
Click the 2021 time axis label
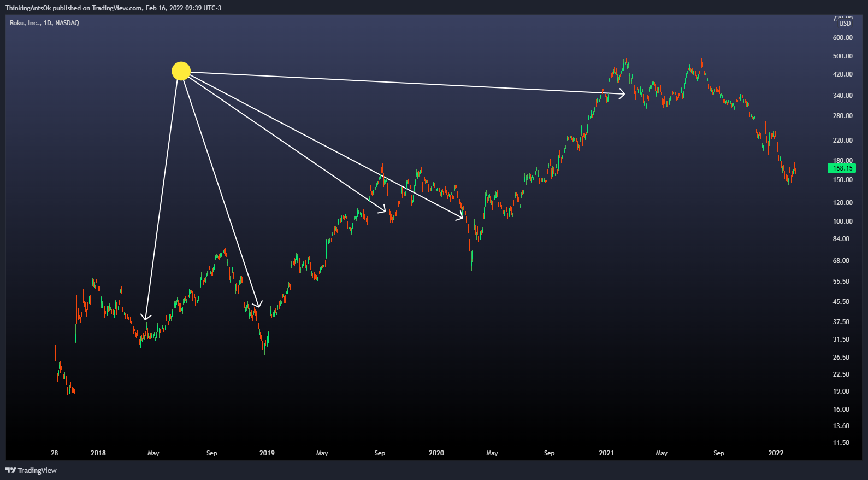(606, 453)
